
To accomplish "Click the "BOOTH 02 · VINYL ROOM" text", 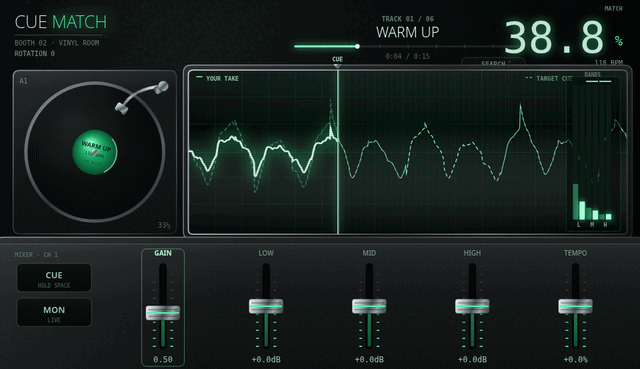I will 57,43.
